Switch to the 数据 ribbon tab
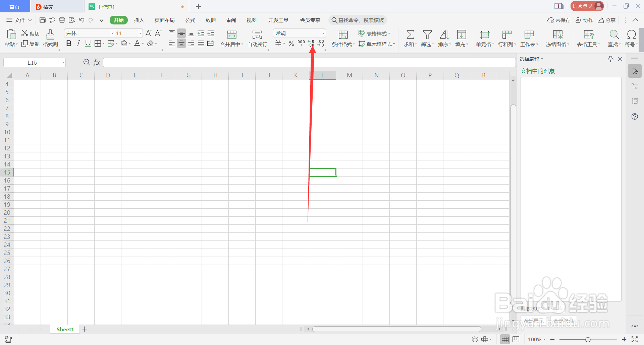This screenshot has height=345, width=644. tap(210, 20)
